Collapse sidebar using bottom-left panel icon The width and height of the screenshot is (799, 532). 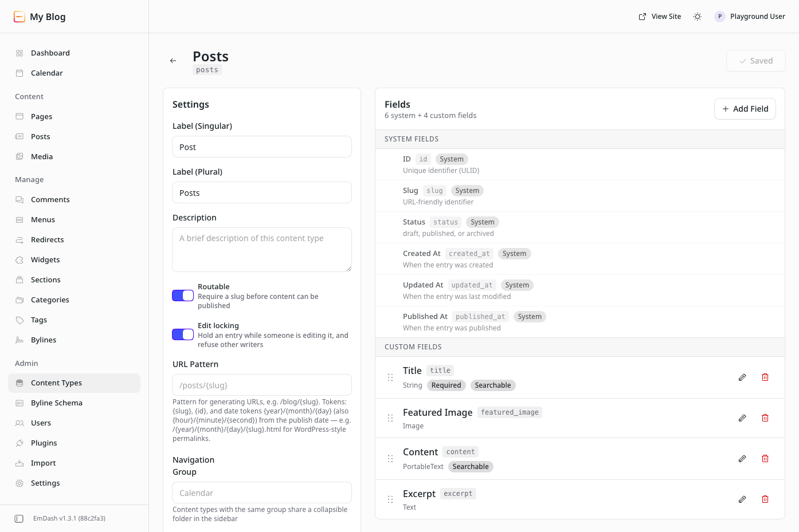click(19, 519)
